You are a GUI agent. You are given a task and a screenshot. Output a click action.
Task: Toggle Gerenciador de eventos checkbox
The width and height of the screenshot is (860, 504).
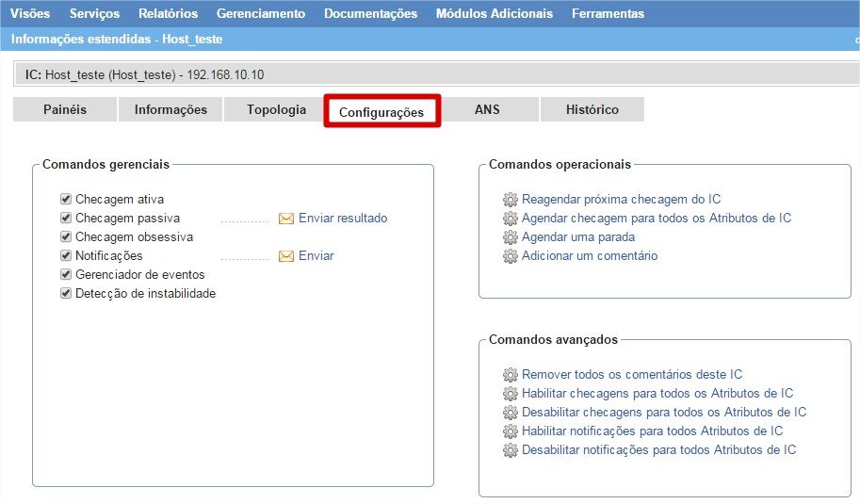pyautogui.click(x=66, y=275)
